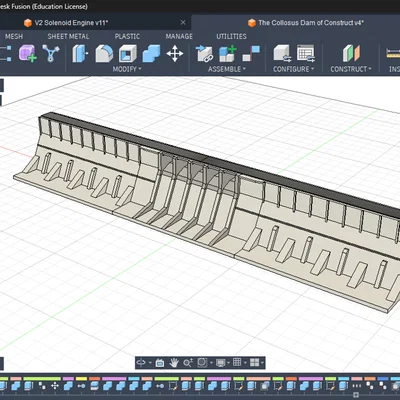This screenshot has height=400, width=400.
Task: Switch to the UTILITIES tab
Action: click(x=231, y=36)
